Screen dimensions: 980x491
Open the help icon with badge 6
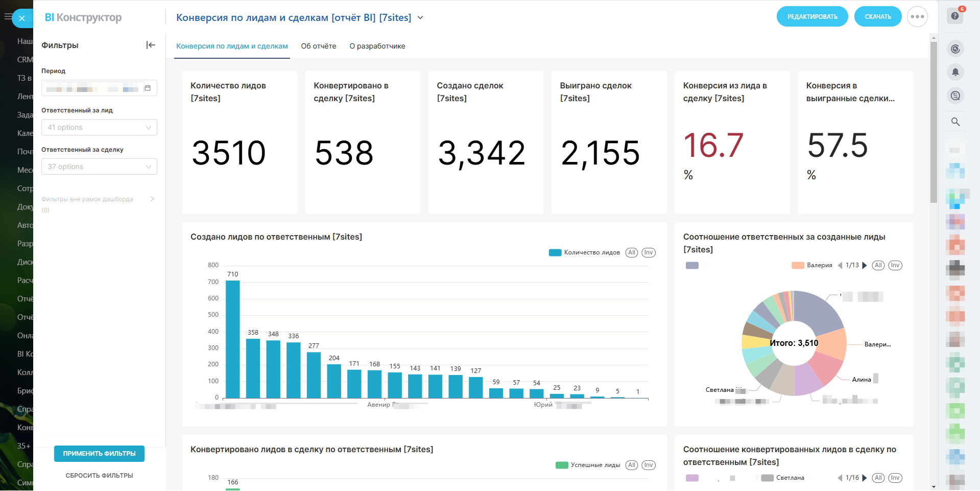955,16
